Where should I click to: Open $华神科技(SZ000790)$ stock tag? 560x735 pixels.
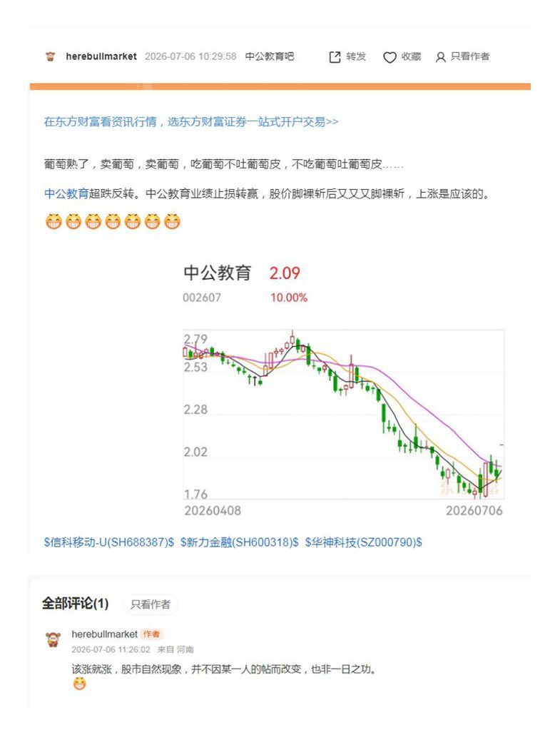point(364,542)
